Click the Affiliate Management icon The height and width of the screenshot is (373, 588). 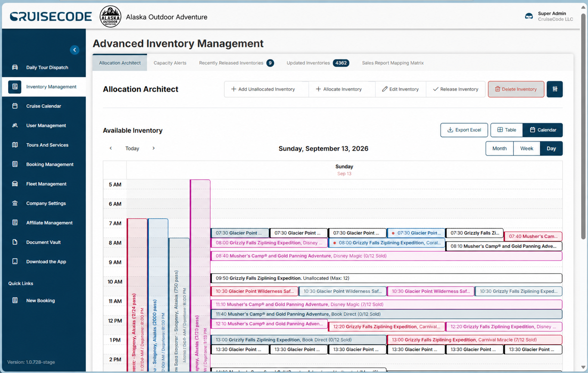pyautogui.click(x=15, y=223)
